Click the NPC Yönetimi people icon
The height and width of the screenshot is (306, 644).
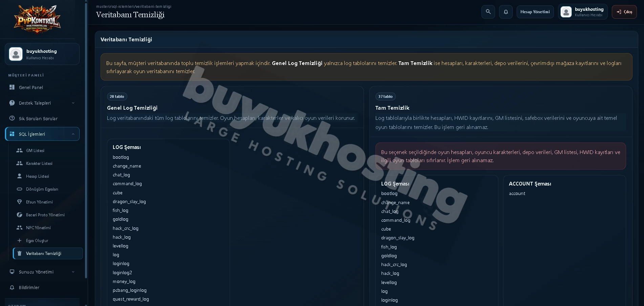tap(20, 227)
